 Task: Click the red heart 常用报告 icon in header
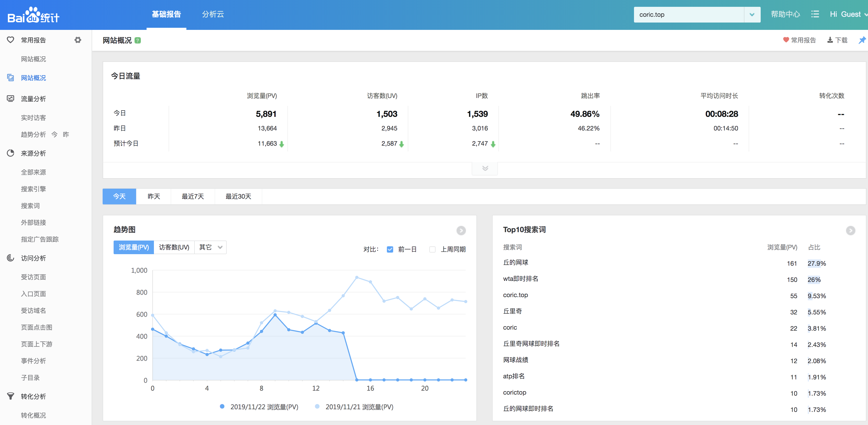click(x=786, y=40)
